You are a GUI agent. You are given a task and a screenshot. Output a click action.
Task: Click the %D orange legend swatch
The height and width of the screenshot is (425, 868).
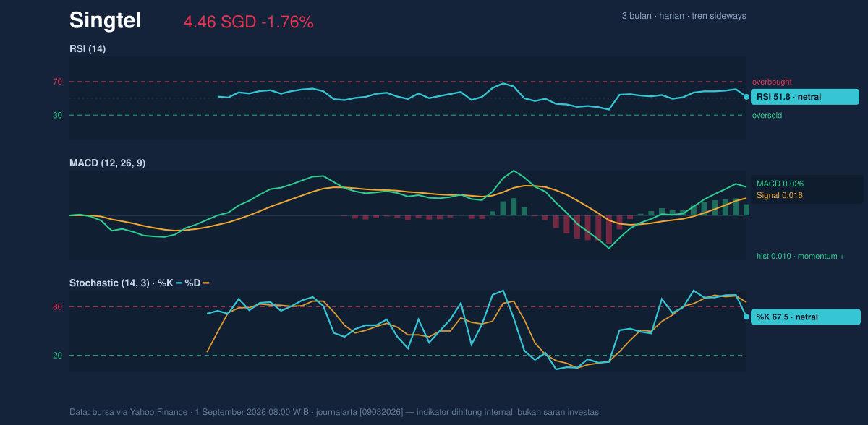tap(206, 283)
